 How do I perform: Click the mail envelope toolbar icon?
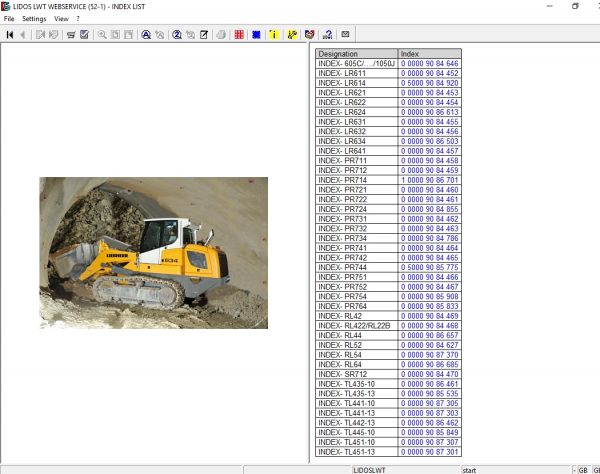(x=345, y=34)
